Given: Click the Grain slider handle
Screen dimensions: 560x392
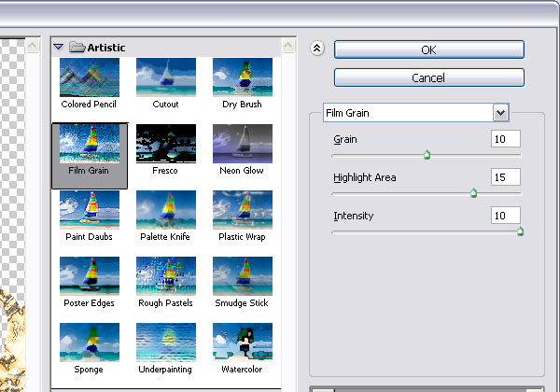Looking at the screenshot, I should point(427,155).
